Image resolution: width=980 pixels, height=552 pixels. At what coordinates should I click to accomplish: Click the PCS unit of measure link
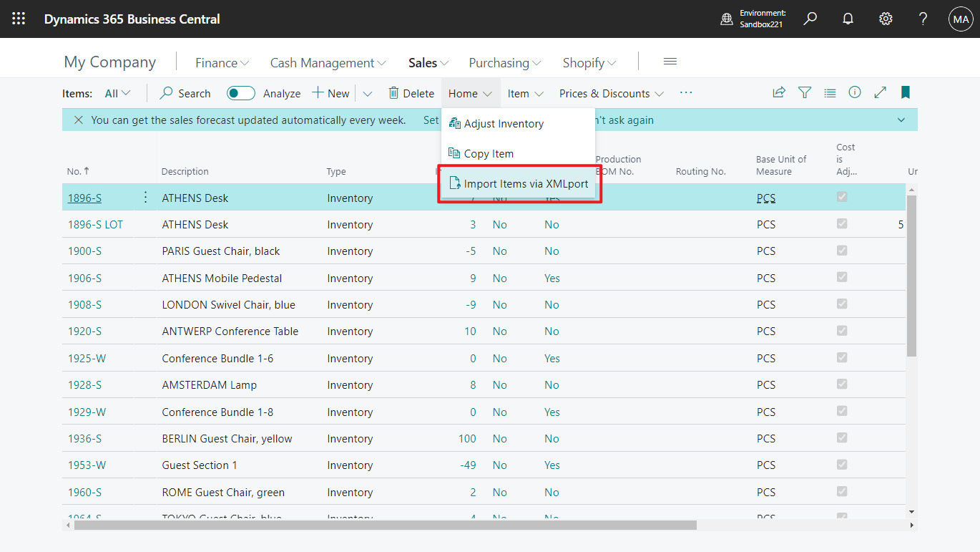click(765, 198)
